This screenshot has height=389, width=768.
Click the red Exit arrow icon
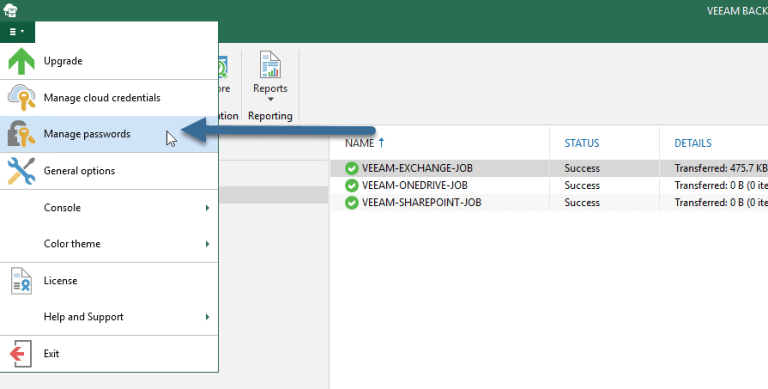click(x=21, y=354)
